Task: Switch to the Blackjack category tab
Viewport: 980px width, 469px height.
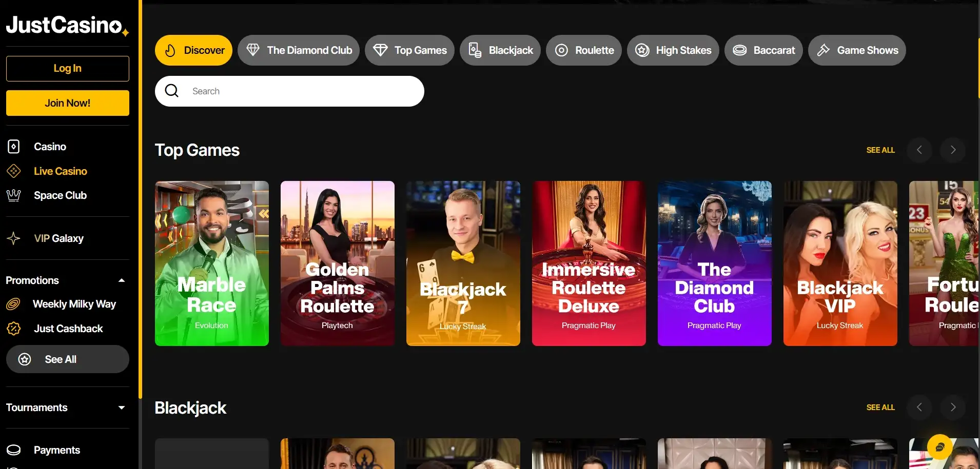Action: coord(500,50)
